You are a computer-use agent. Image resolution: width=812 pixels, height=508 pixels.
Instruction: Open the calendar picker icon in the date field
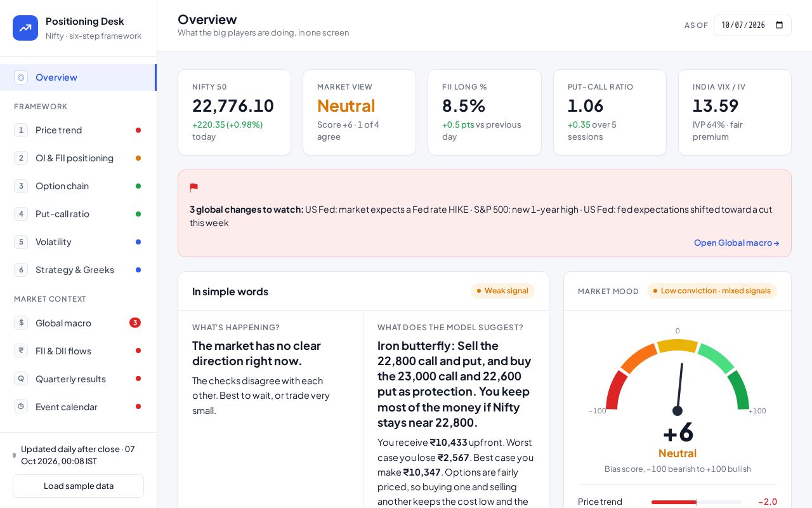coord(780,25)
